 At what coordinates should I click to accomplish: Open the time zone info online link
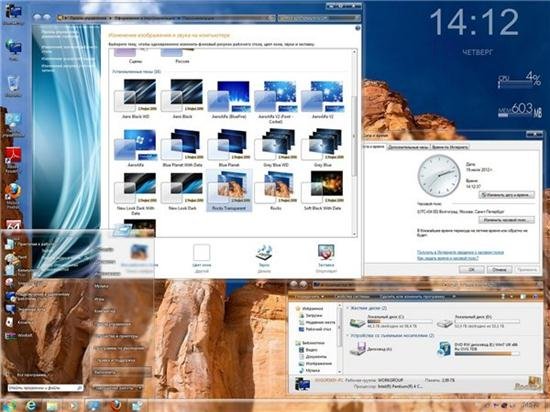coord(460,252)
